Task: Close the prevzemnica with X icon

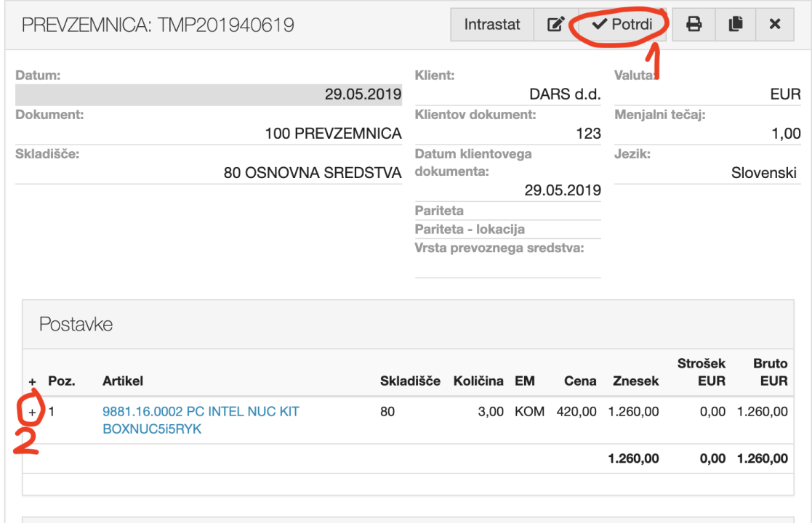Action: [x=775, y=25]
